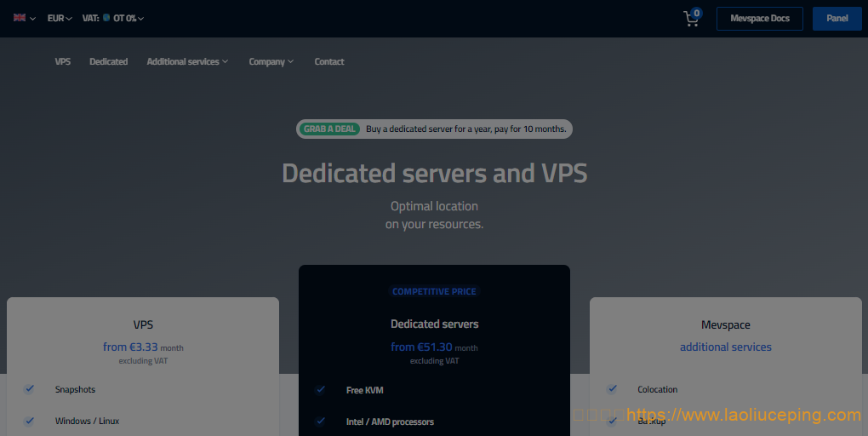The image size is (868, 436).
Task: Expand the EUR currency dropdown
Action: 60,18
